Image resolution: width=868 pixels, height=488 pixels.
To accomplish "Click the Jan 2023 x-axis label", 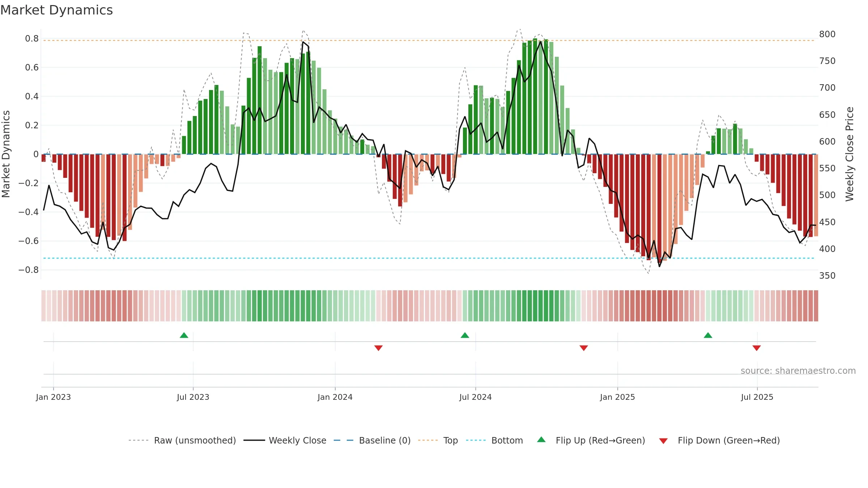I will point(54,397).
